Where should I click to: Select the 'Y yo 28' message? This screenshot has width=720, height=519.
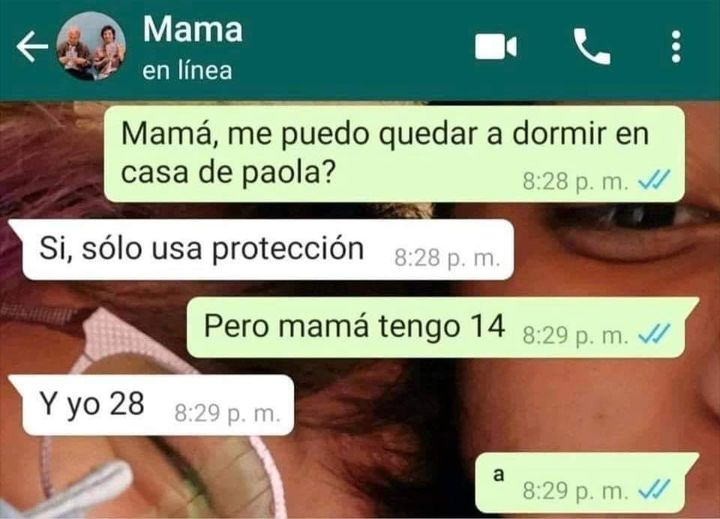pyautogui.click(x=152, y=405)
